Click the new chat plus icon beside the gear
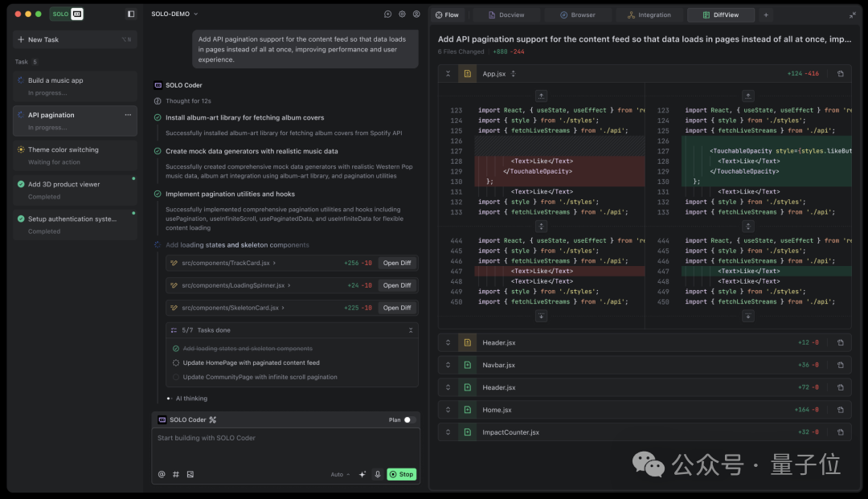Image resolution: width=868 pixels, height=499 pixels. point(387,14)
